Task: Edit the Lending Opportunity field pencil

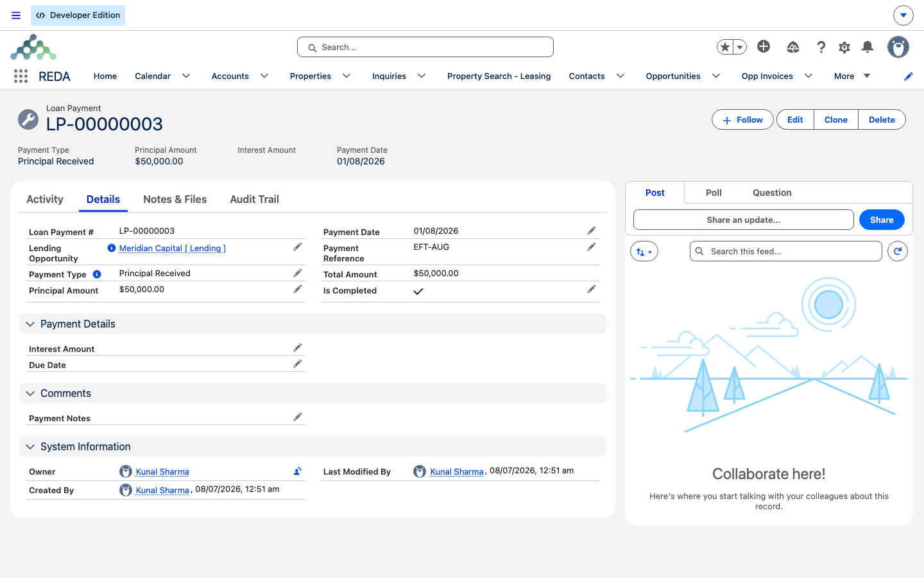Action: click(x=298, y=247)
